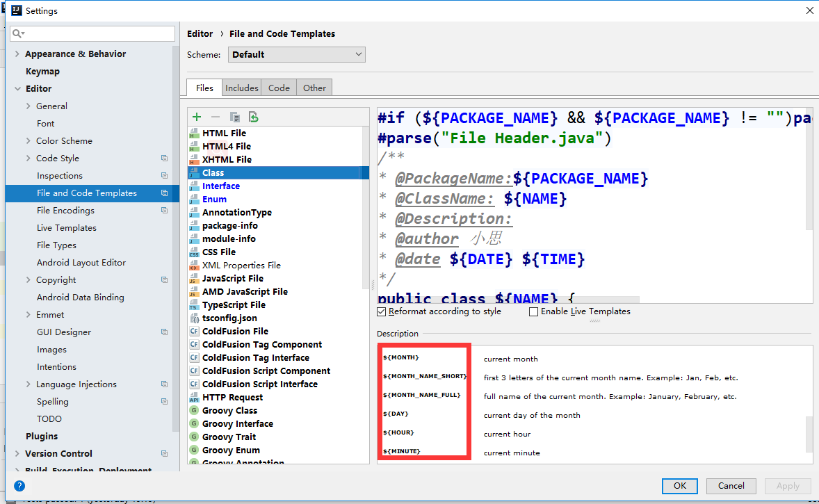Click project-level icon beside Language Injections
Image resolution: width=819 pixels, height=504 pixels.
[x=165, y=384]
